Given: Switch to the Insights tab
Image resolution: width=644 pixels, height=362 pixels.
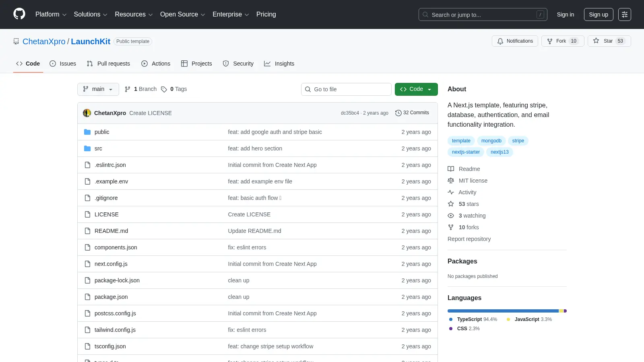Looking at the screenshot, I should coord(279,64).
